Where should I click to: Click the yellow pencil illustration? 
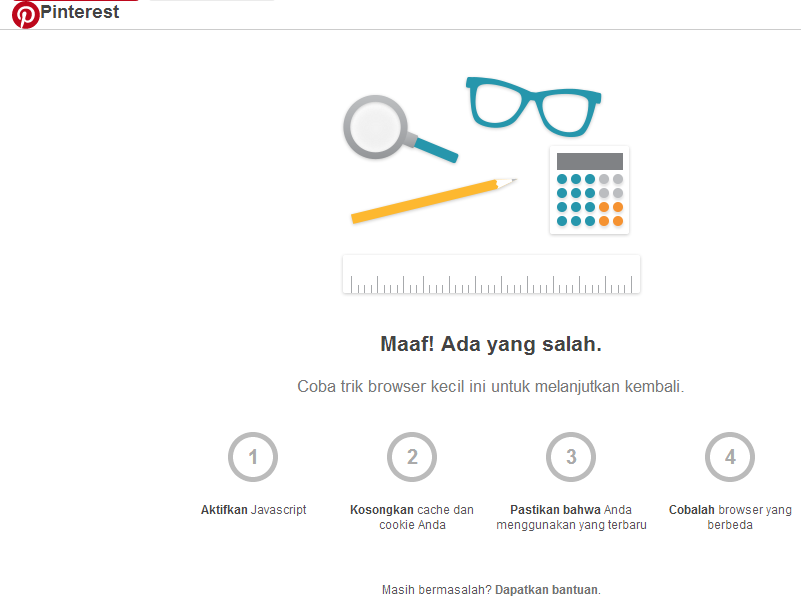434,201
